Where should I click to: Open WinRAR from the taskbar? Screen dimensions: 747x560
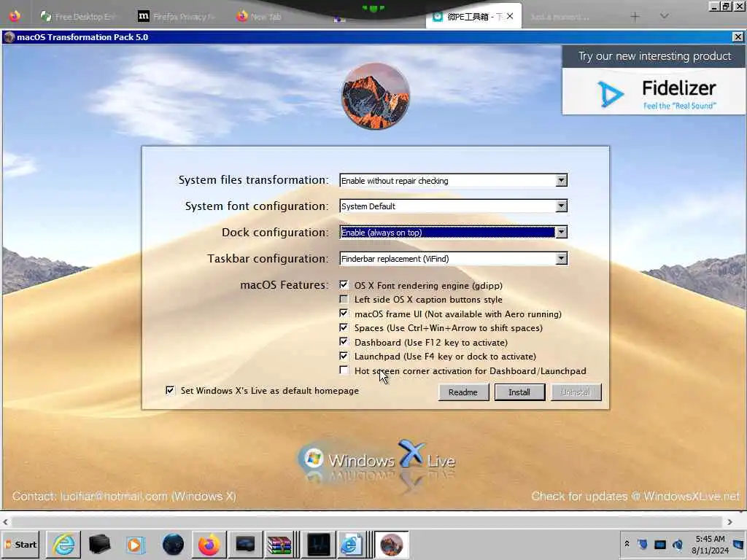279,544
